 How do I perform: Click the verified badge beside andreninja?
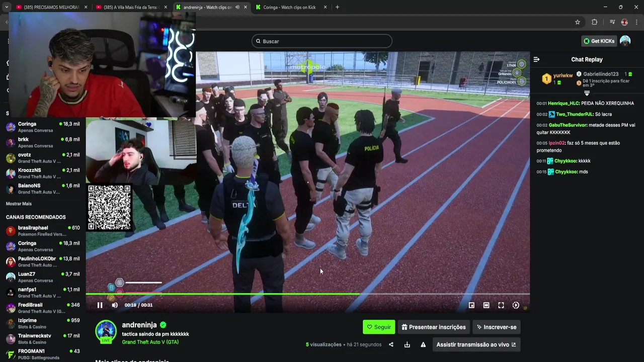click(163, 325)
